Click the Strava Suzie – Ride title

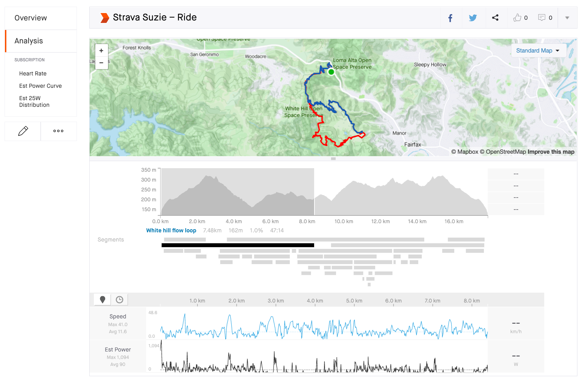pyautogui.click(x=155, y=17)
